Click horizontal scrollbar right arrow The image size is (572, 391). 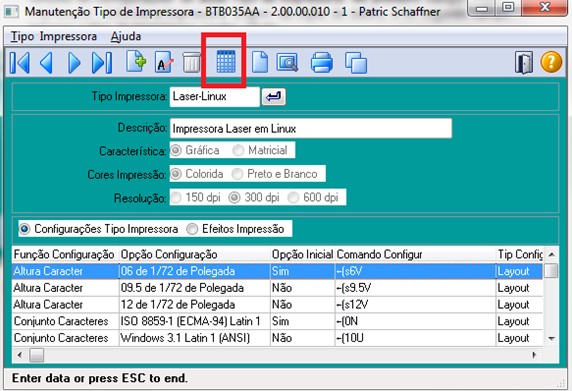point(534,355)
